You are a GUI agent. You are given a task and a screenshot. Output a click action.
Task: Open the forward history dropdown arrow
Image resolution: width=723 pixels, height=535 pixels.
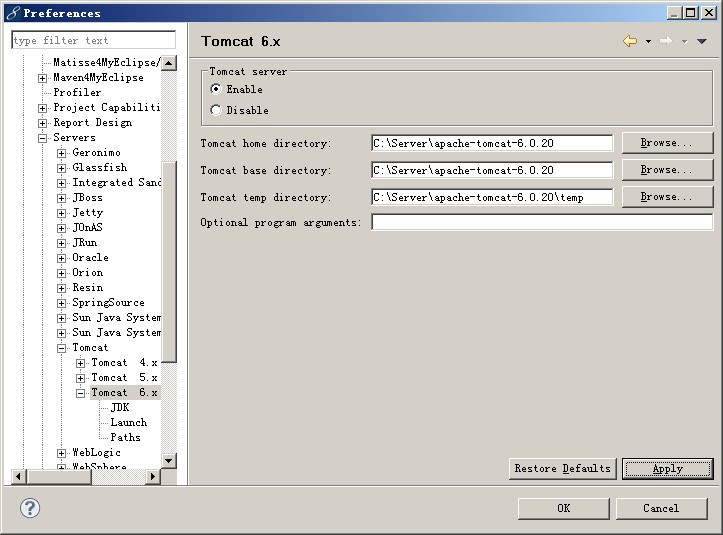coord(685,42)
